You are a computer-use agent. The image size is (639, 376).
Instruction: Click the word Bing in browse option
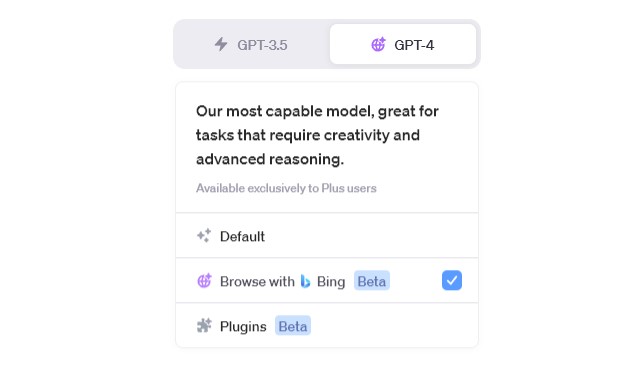[331, 281]
